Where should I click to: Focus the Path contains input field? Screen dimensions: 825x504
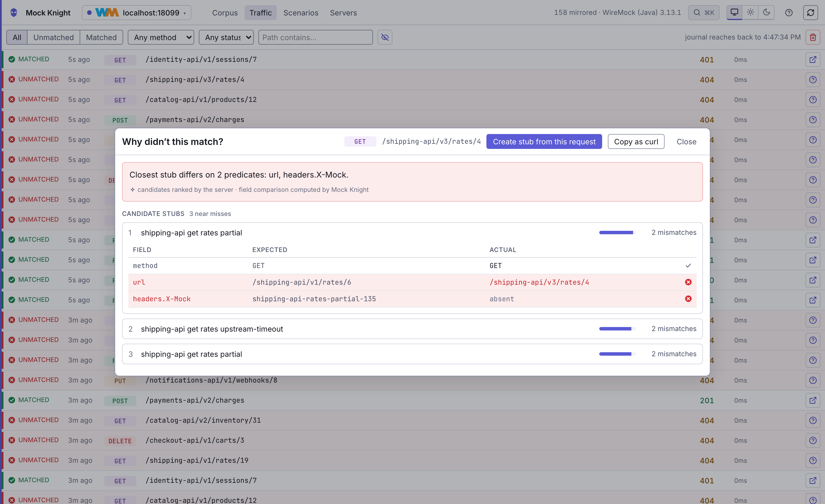[315, 37]
